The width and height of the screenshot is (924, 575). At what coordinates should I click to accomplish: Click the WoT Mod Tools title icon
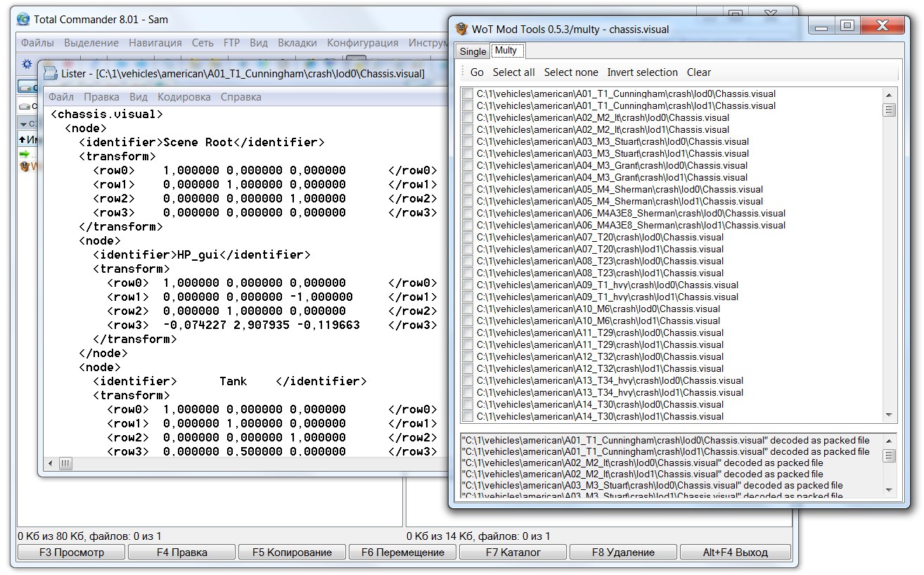click(461, 29)
